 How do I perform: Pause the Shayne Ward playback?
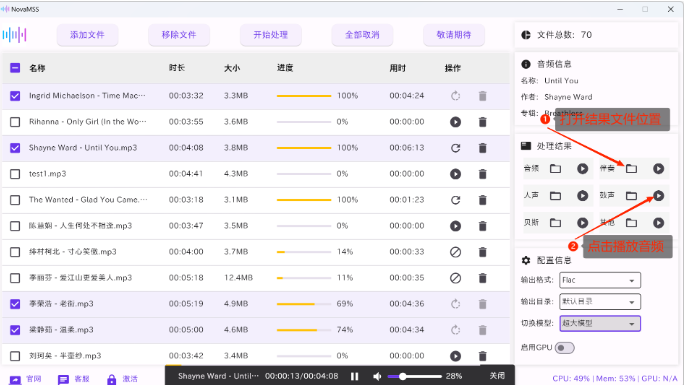tap(354, 376)
